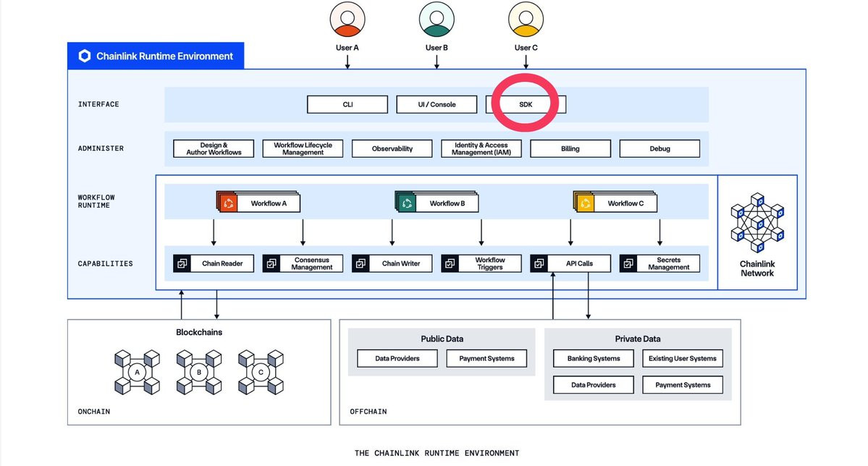Image resolution: width=868 pixels, height=466 pixels.
Task: Click the User C avatar icon
Action: [526, 20]
